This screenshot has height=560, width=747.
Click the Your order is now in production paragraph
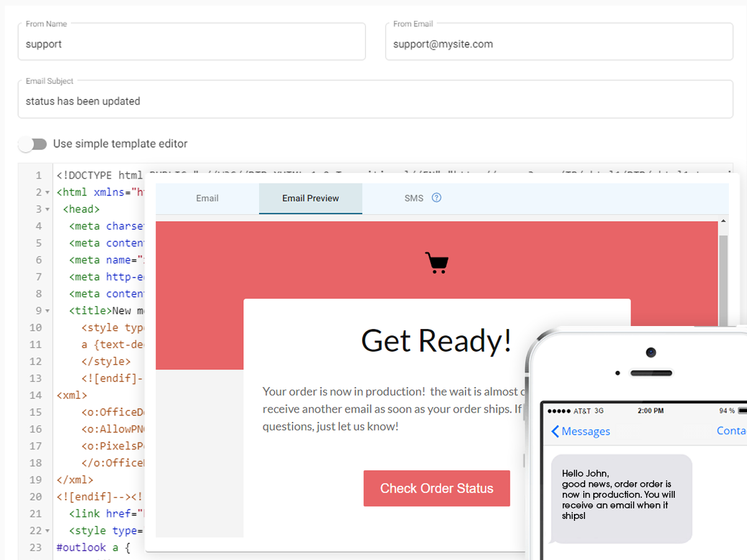[392, 409]
